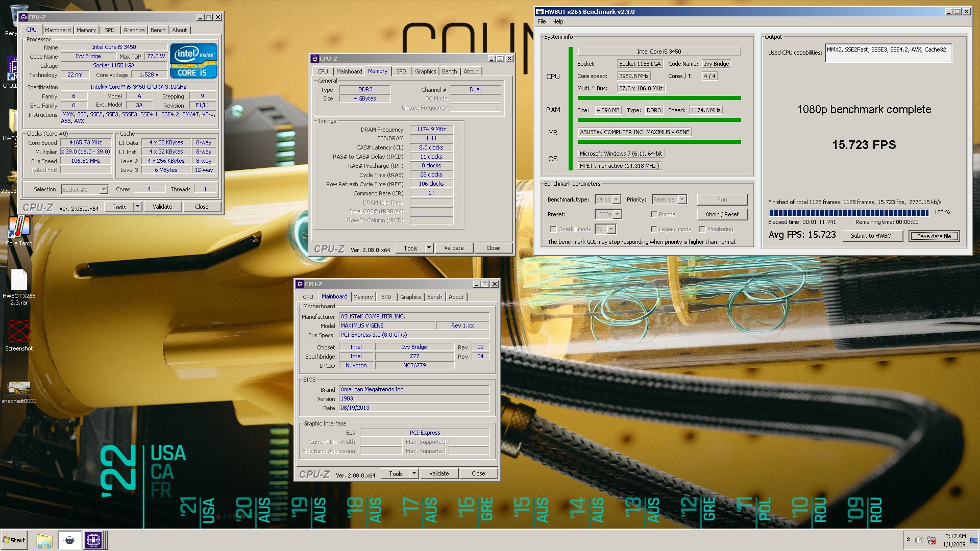Viewport: 980px width, 551px height.
Task: Open the Screenshot desktop shortcut
Action: [x=19, y=335]
